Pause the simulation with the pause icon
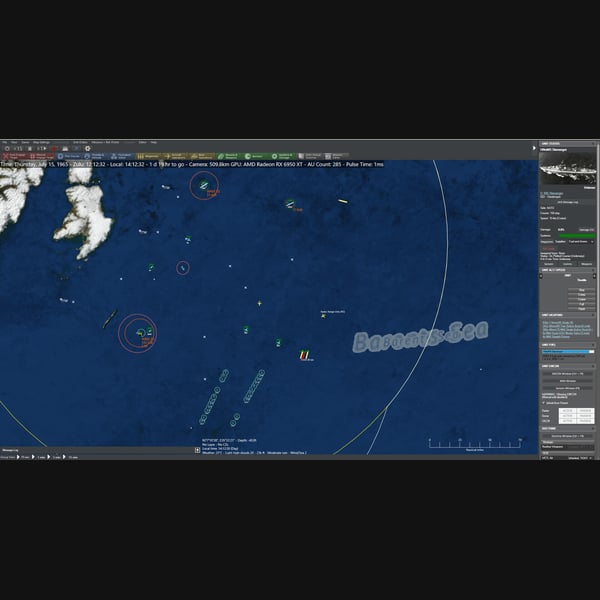Viewport: 600px width, 600px height. [30, 148]
